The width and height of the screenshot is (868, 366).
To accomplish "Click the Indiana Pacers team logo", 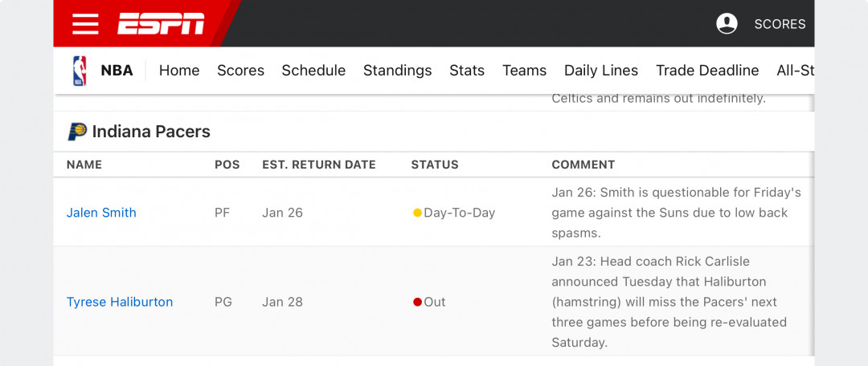I will tap(77, 132).
